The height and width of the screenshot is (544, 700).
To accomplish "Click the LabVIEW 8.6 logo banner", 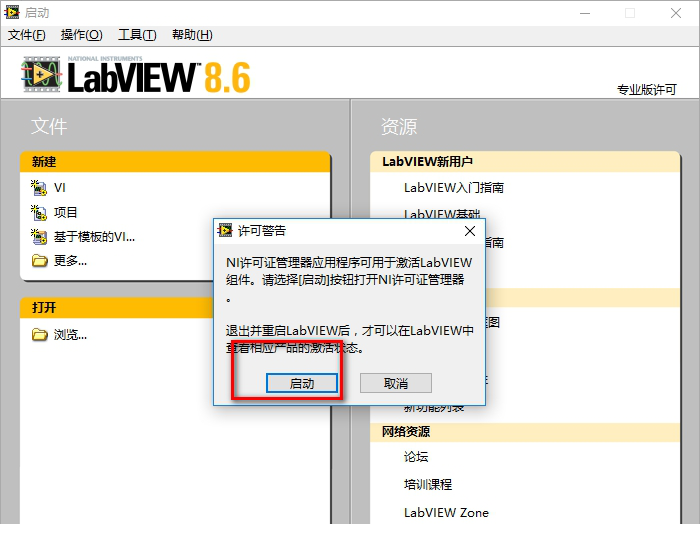I will tap(136, 75).
